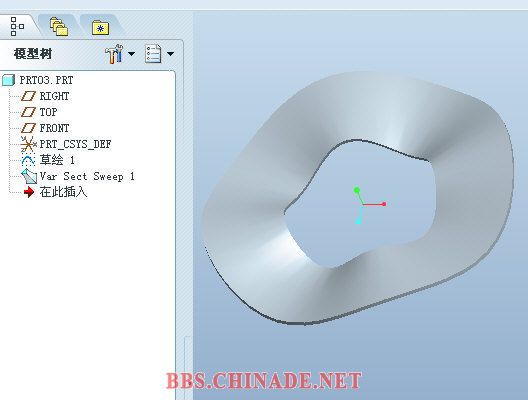
Task: Select PRT03.PRT root part node
Action: click(37, 80)
